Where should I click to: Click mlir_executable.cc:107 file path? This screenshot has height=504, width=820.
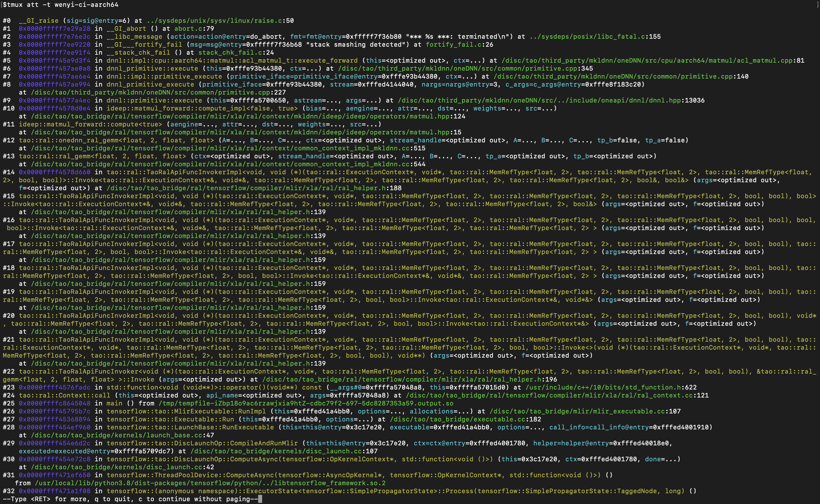coord(585,412)
